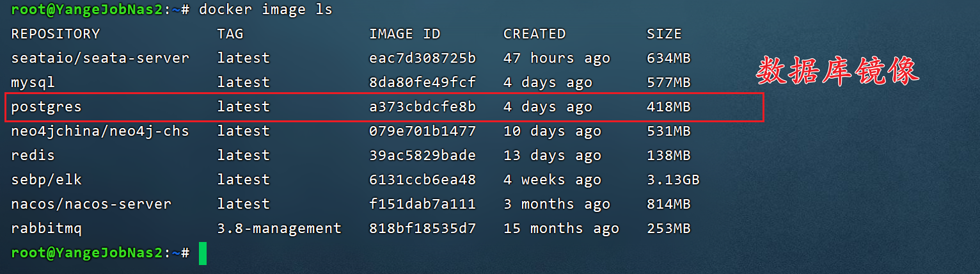980x274 pixels.
Task: Click image ID a373cbdcfe8b
Action: (x=422, y=107)
